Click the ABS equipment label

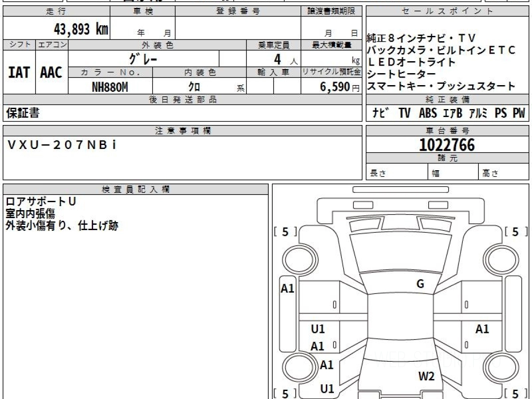pos(428,113)
